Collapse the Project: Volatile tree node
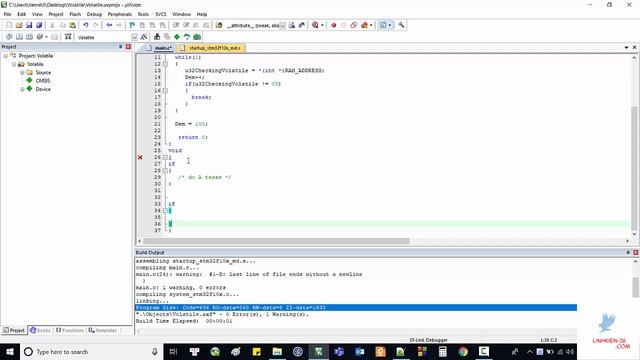Viewport: 640px width, 360px height. (6, 56)
